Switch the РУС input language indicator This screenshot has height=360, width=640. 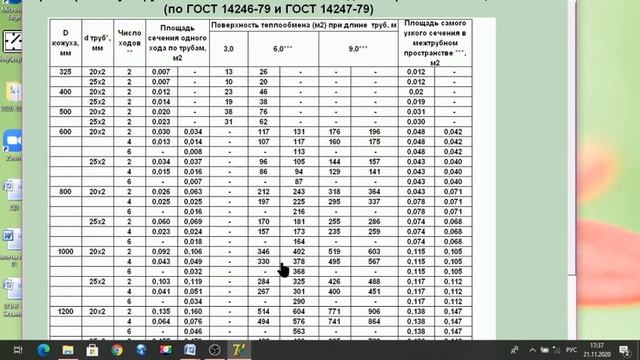tap(571, 350)
